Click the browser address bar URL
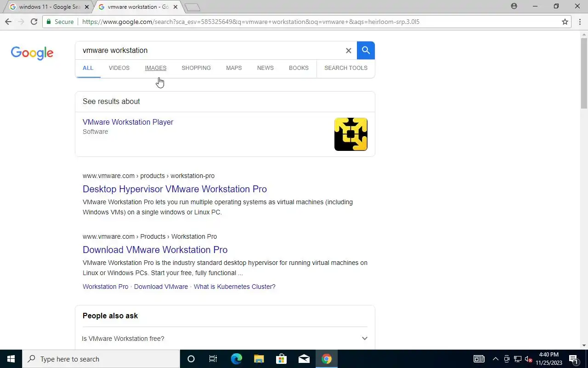 (x=250, y=22)
